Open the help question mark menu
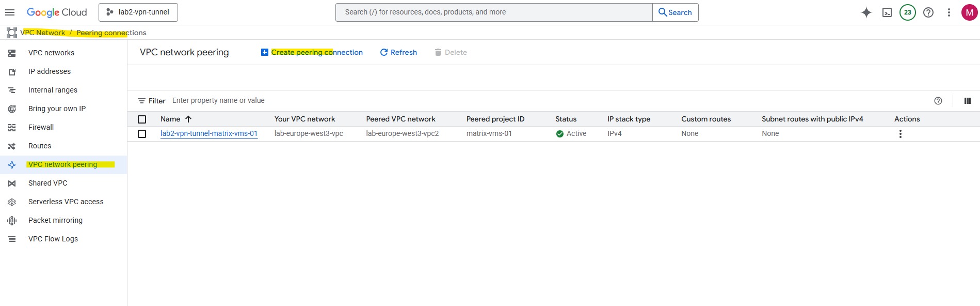980x306 pixels. [928, 12]
